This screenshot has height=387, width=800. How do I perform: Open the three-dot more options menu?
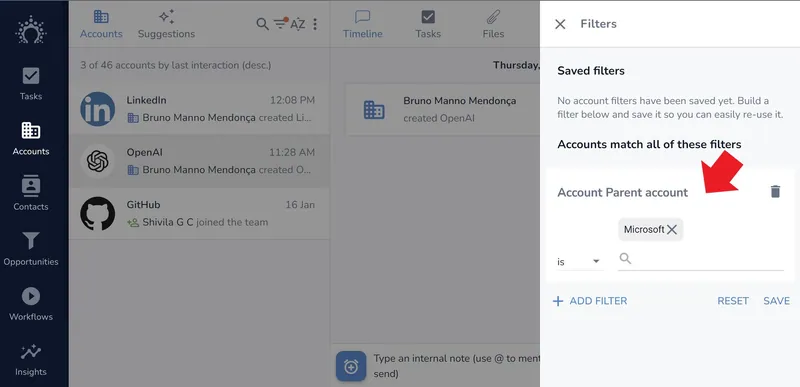click(x=315, y=24)
